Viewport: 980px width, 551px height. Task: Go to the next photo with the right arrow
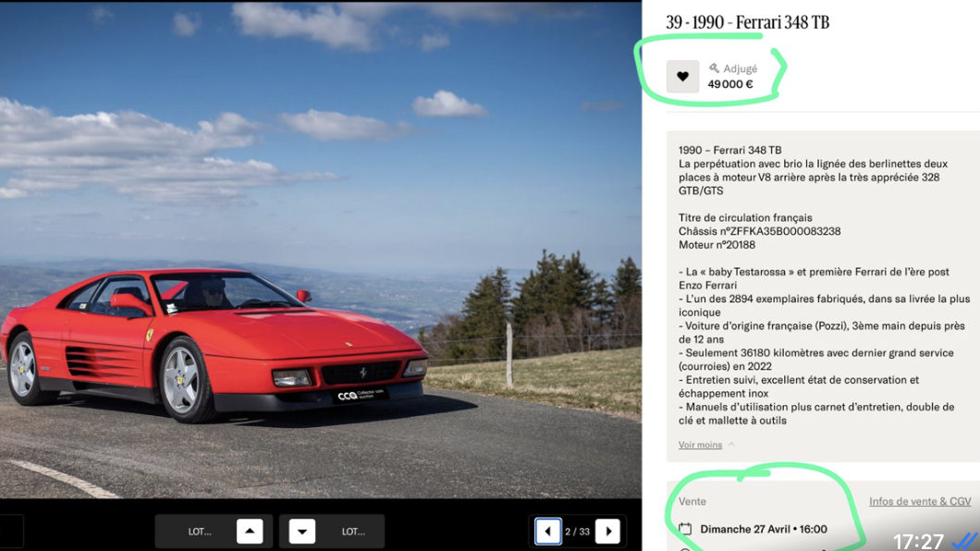tap(608, 532)
